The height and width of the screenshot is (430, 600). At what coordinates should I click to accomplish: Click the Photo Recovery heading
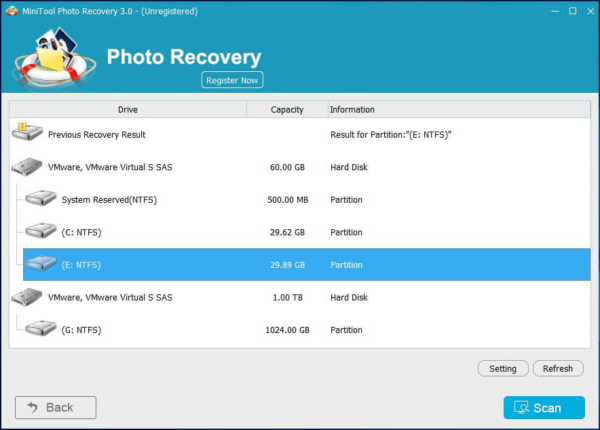click(184, 57)
